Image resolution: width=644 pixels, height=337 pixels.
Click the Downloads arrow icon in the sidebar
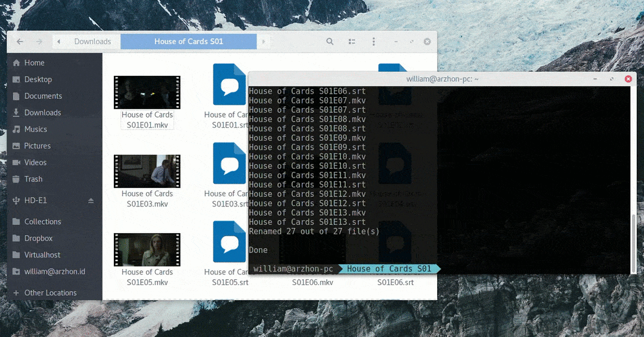(16, 113)
